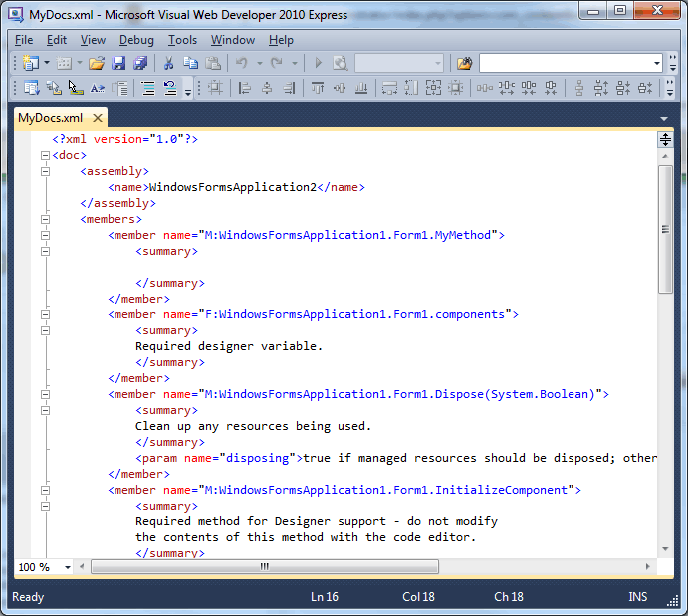Open the New Web Site dropdown arrow
This screenshot has height=616, width=688.
click(x=47, y=63)
